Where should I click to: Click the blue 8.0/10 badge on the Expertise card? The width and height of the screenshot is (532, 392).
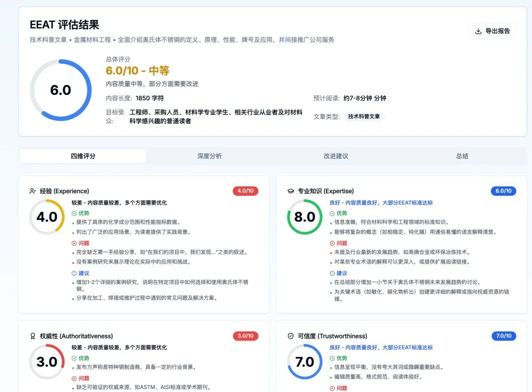(x=503, y=191)
